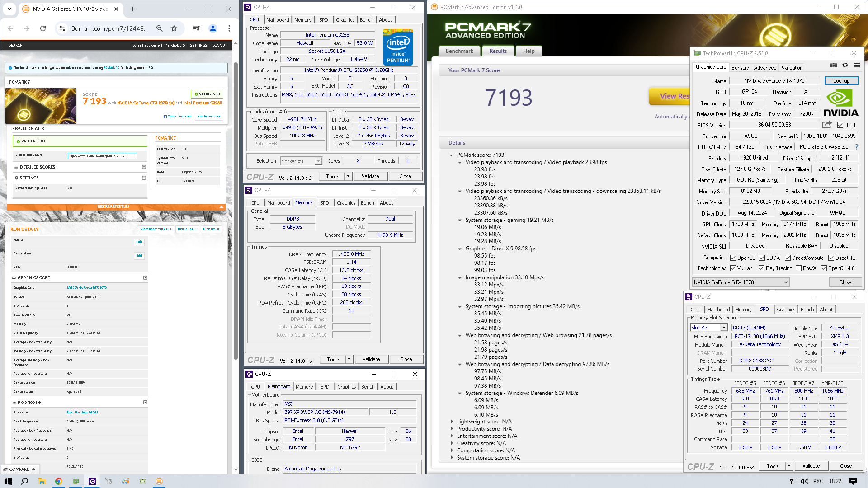Click Bus Interface question mark icon
The width and height of the screenshot is (868, 488).
point(857,147)
